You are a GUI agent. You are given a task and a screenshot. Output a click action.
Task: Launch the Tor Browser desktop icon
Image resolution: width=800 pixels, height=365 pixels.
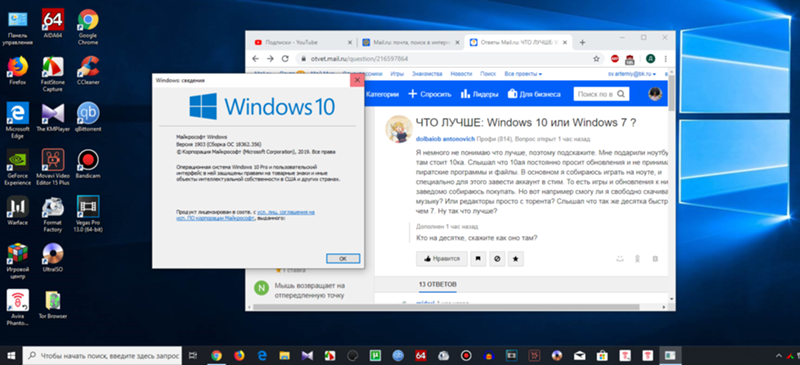53,304
